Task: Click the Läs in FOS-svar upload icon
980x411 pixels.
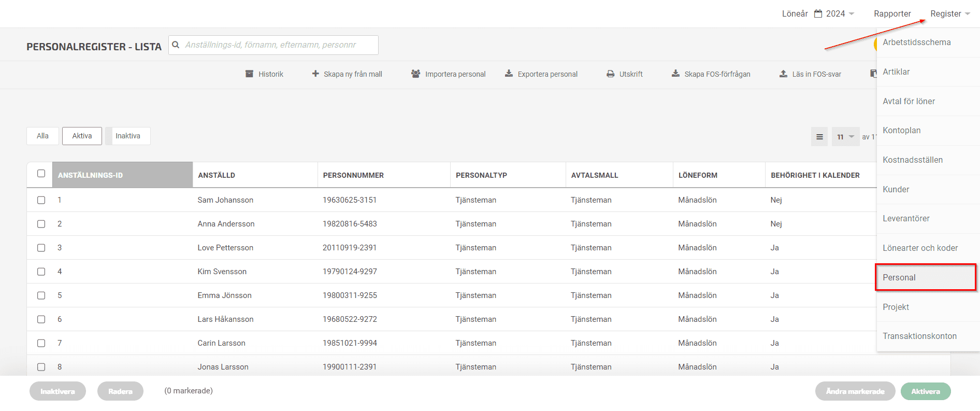Action: pyautogui.click(x=783, y=74)
